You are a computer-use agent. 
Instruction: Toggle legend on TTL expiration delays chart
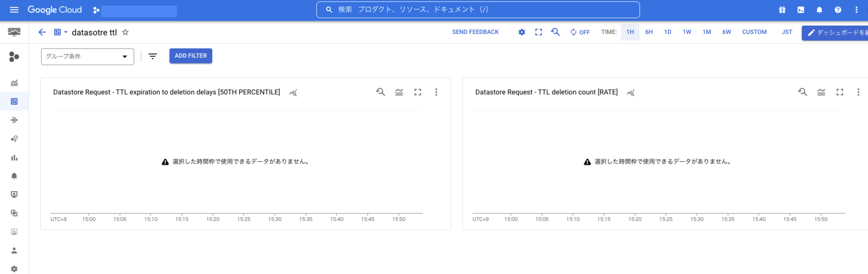pyautogui.click(x=399, y=92)
